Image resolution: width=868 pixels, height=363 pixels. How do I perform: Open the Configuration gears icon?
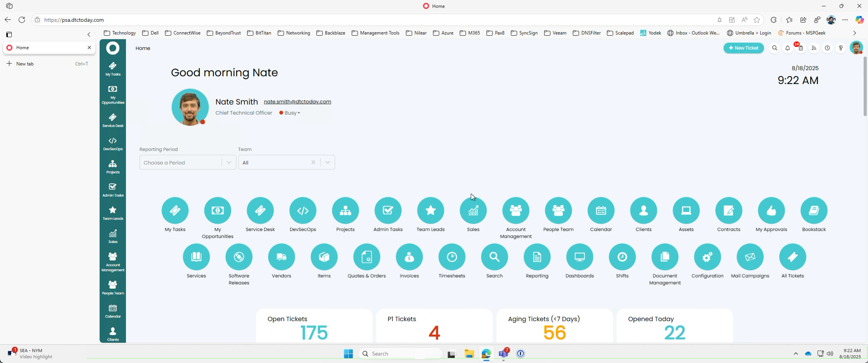(707, 257)
